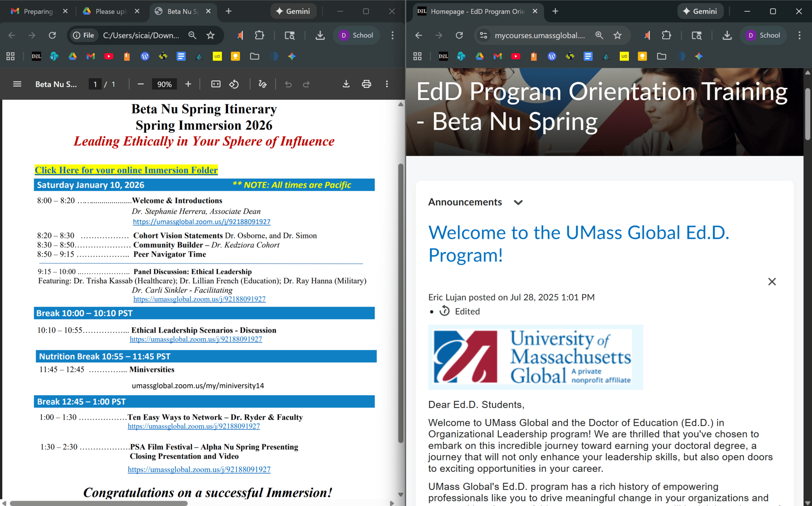Click the PDF horizontal scrollbar
This screenshot has height=506, width=812.
98,503
